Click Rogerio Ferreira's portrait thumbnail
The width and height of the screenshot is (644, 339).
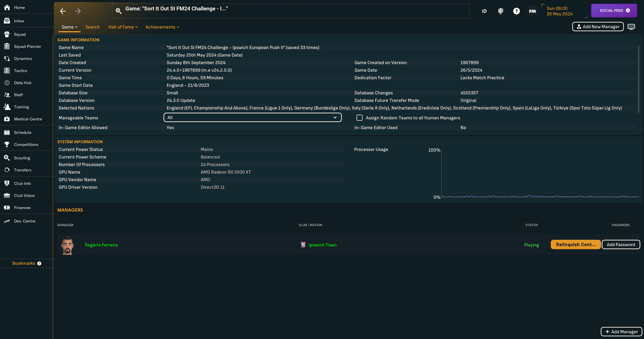[67, 245]
